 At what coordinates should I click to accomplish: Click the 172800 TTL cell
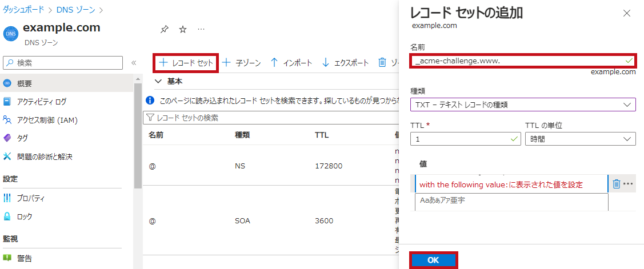tap(329, 166)
